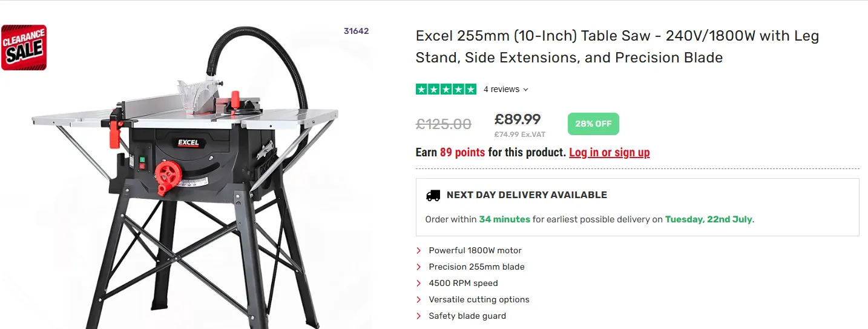This screenshot has width=868, height=329.
Task: Expand the 4 reviews dropdown arrow
Action: [525, 90]
